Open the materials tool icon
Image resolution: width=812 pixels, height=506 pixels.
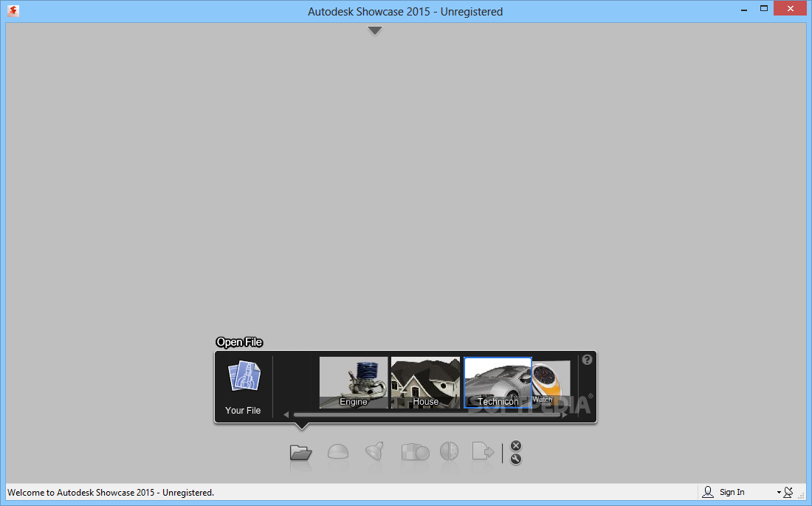coord(415,451)
